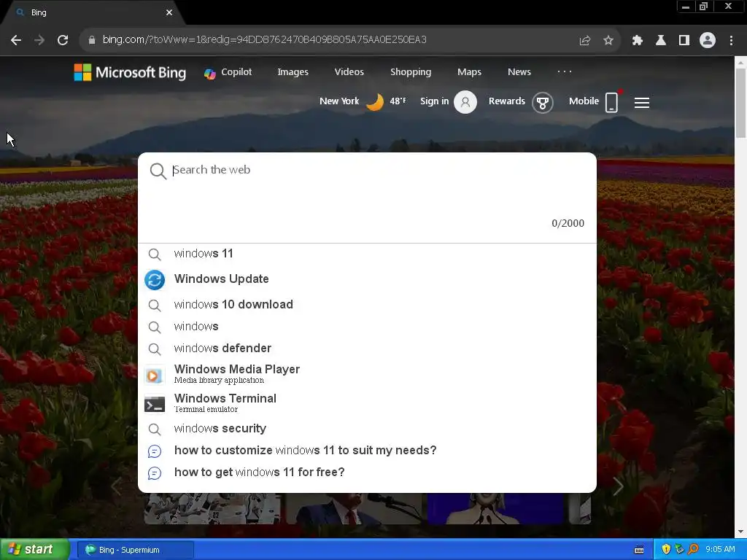Choose the plain windows suggestion
The height and width of the screenshot is (560, 747).
pos(367,327)
